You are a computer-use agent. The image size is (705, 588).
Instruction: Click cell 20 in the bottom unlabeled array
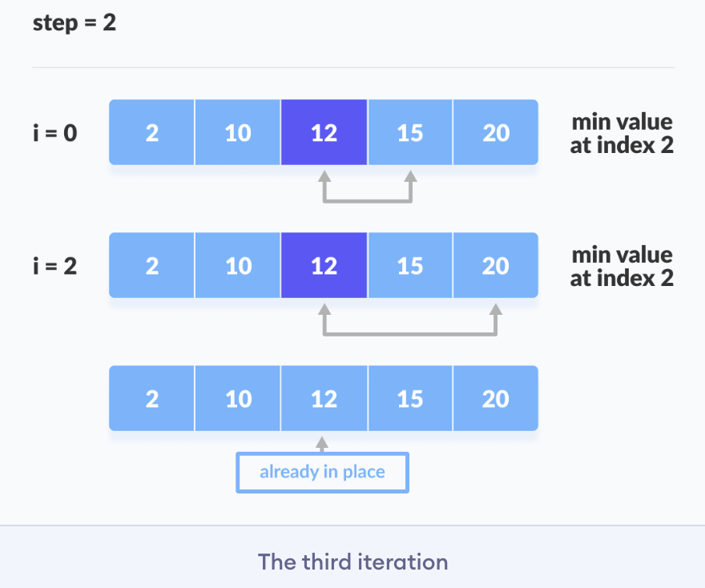pyautogui.click(x=496, y=398)
